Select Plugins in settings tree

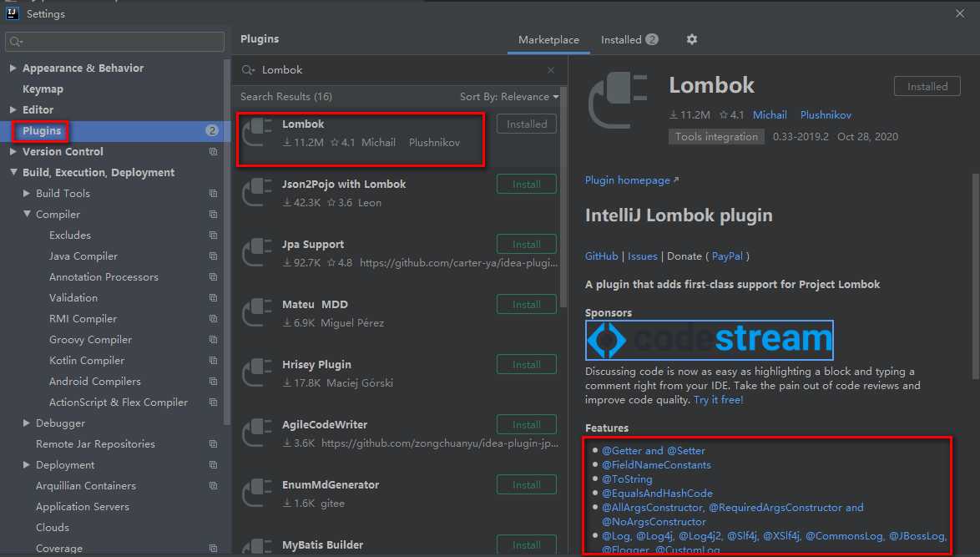tap(42, 130)
